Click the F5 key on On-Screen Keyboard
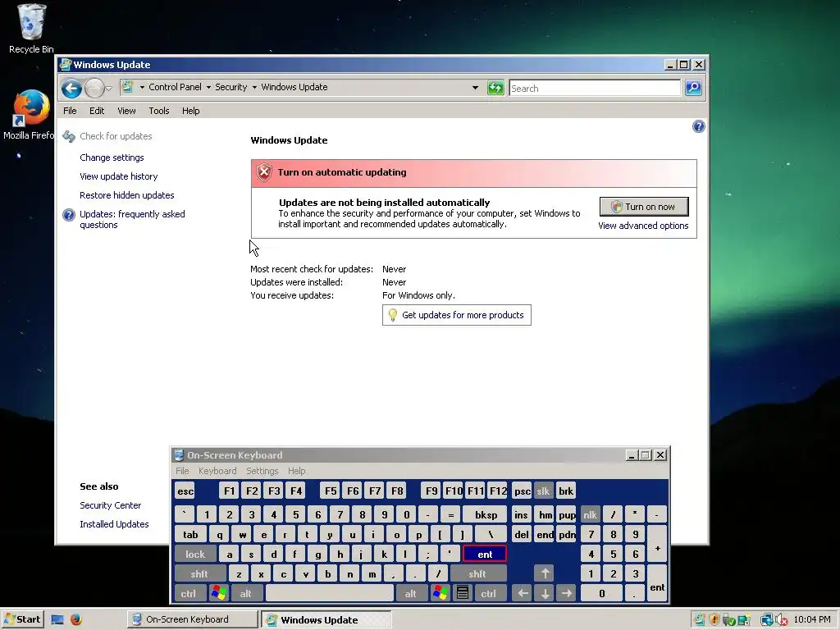The image size is (840, 630). point(331,491)
